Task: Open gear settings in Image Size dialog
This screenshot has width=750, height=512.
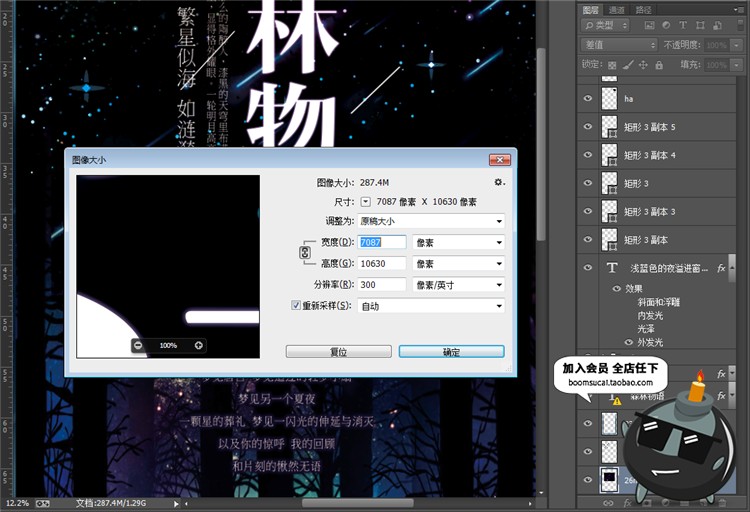Action: tap(499, 182)
